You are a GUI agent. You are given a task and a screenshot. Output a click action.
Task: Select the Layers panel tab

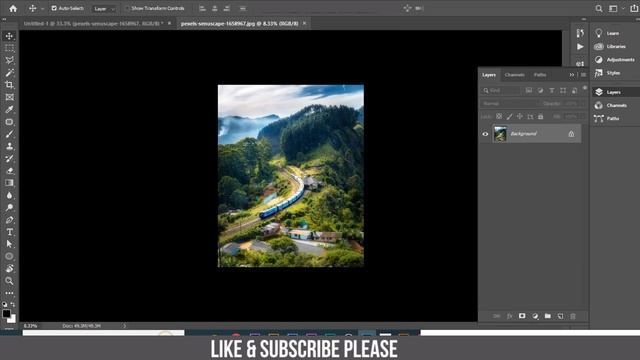tap(489, 75)
